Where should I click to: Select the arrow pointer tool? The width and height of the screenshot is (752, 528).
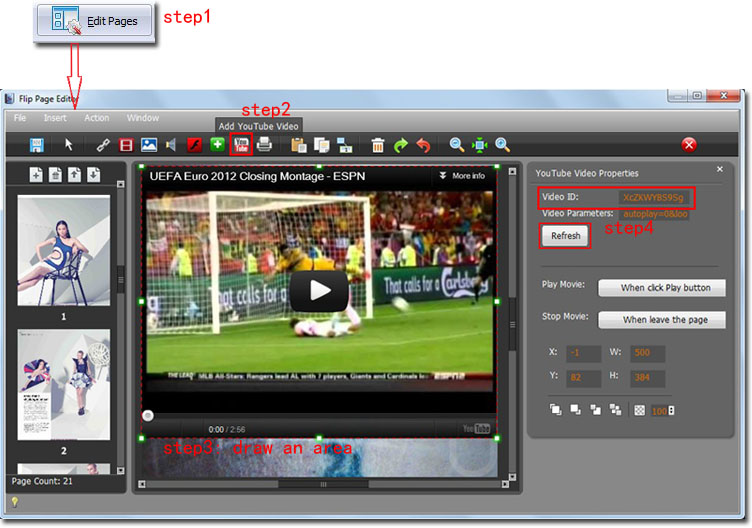coord(69,144)
